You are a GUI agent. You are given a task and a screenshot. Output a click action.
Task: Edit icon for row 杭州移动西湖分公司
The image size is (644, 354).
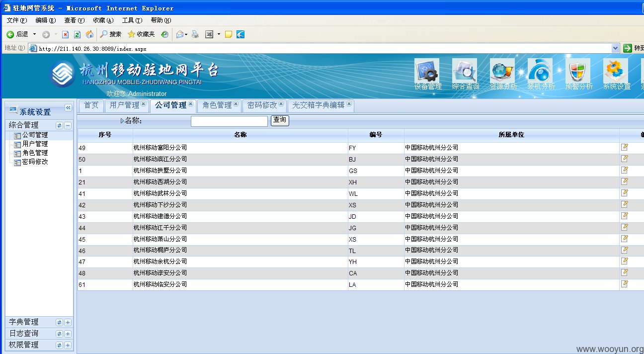click(625, 181)
